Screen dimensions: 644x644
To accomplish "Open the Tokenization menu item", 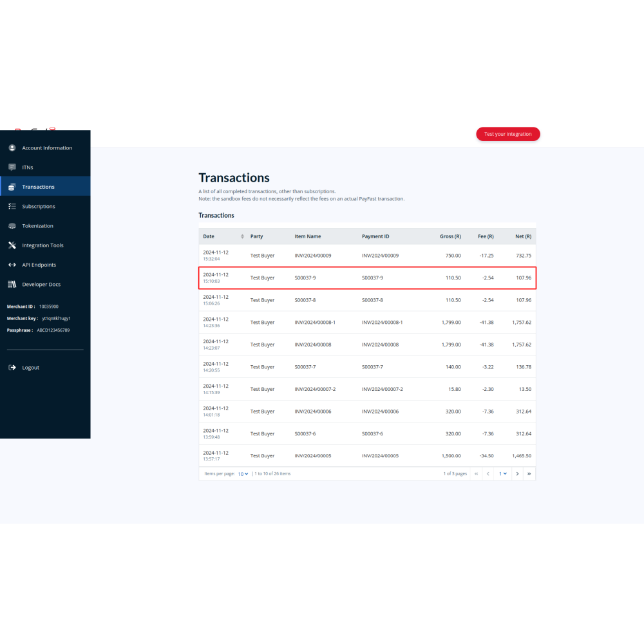I will [x=45, y=226].
